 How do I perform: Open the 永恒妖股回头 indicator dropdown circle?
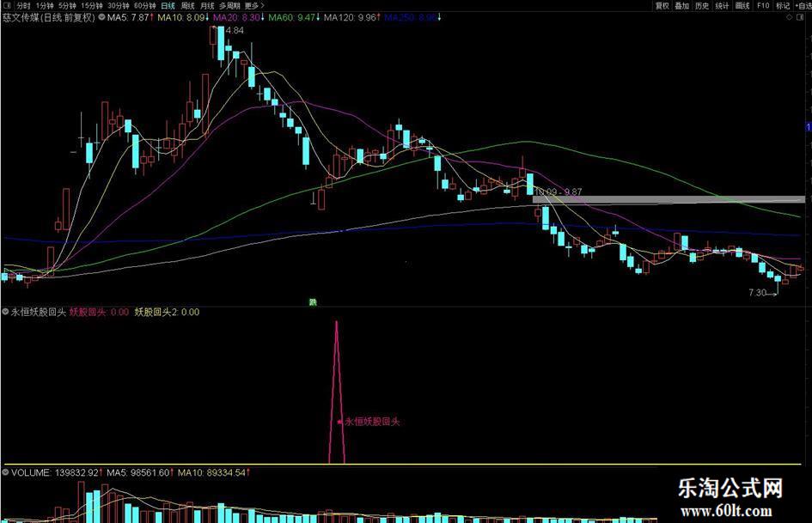pos(6,312)
